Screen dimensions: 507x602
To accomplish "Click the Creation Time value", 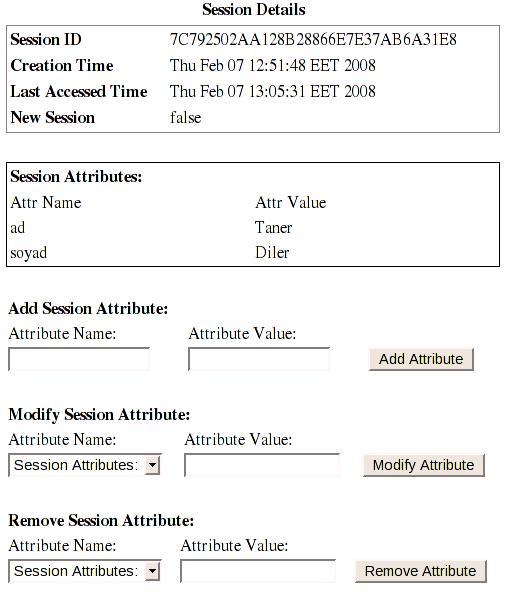I will pos(272,65).
